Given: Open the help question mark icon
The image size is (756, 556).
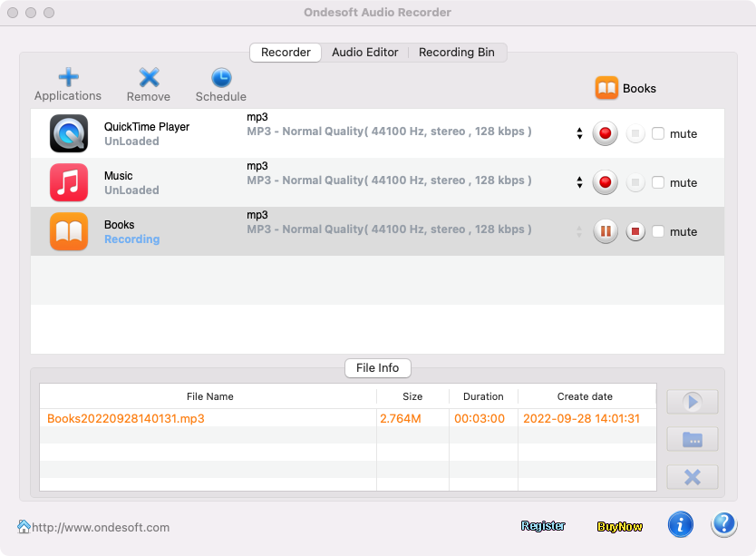Looking at the screenshot, I should click(724, 524).
